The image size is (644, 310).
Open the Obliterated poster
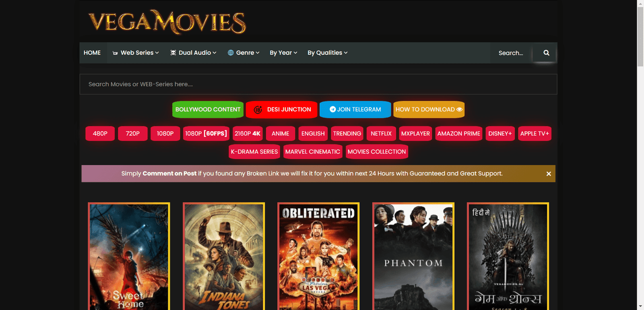pyautogui.click(x=318, y=256)
